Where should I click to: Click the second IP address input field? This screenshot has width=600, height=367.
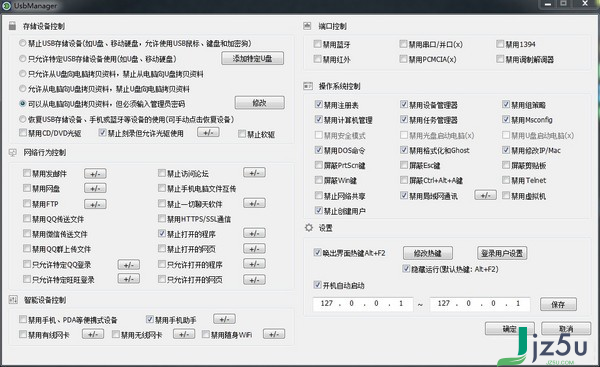coord(480,304)
